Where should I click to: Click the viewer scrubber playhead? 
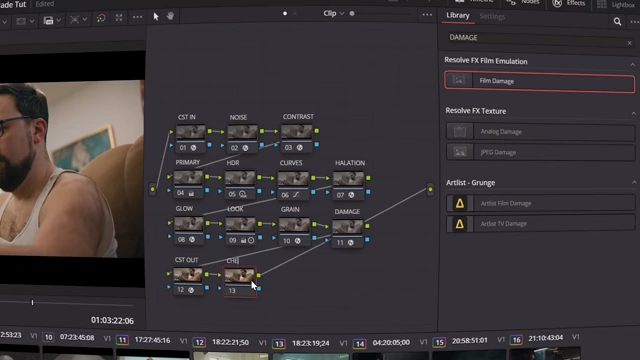tap(32, 302)
